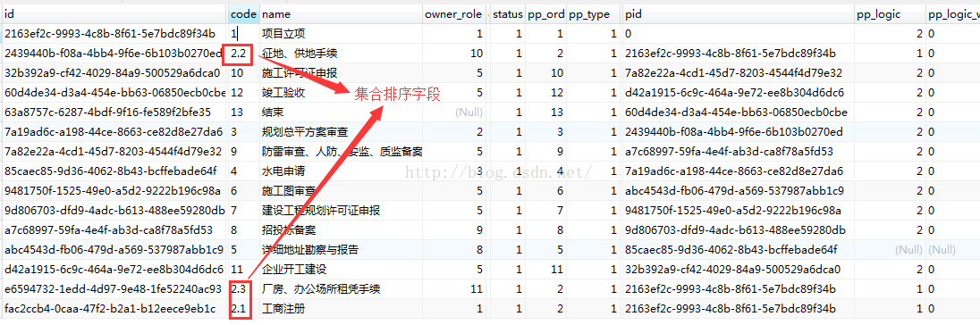Select id cell starting with e6594732-1edd

point(114,288)
